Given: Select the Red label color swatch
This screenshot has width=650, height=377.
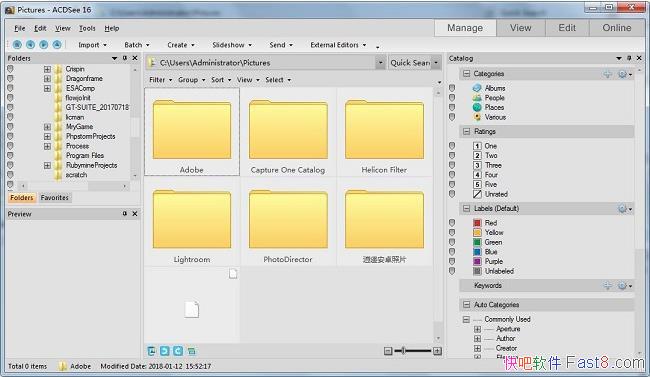Looking at the screenshot, I should (477, 223).
